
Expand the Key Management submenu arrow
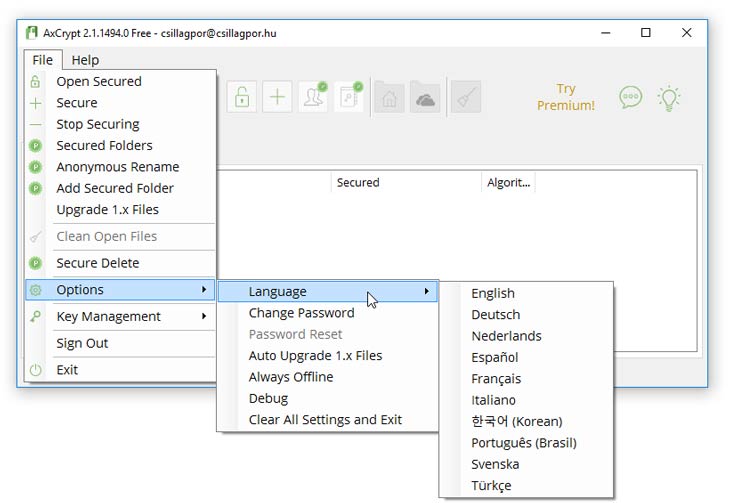[x=204, y=316]
